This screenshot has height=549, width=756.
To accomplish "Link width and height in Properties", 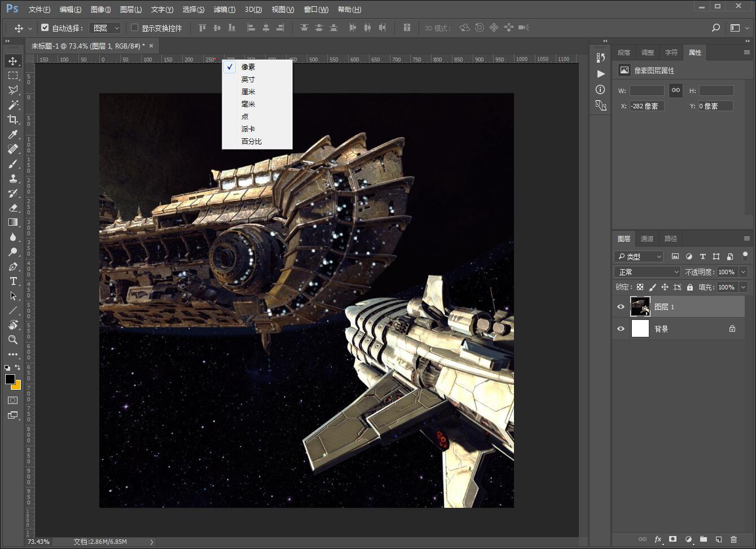I will [x=675, y=90].
